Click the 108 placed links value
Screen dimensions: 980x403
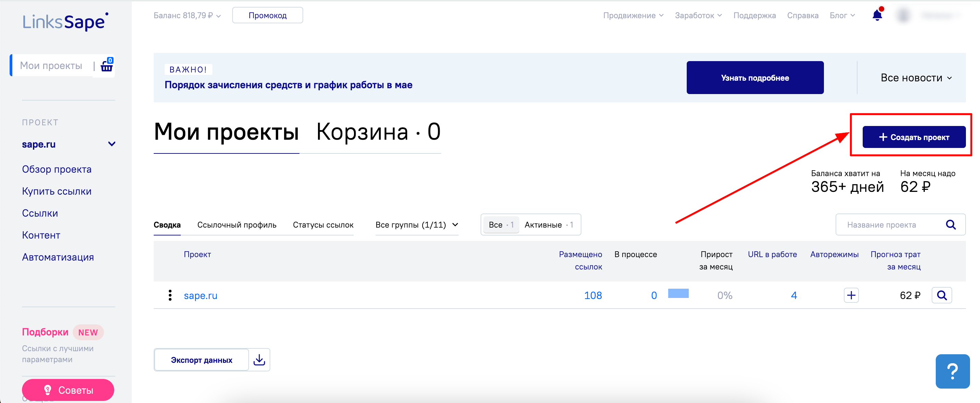[x=593, y=295]
